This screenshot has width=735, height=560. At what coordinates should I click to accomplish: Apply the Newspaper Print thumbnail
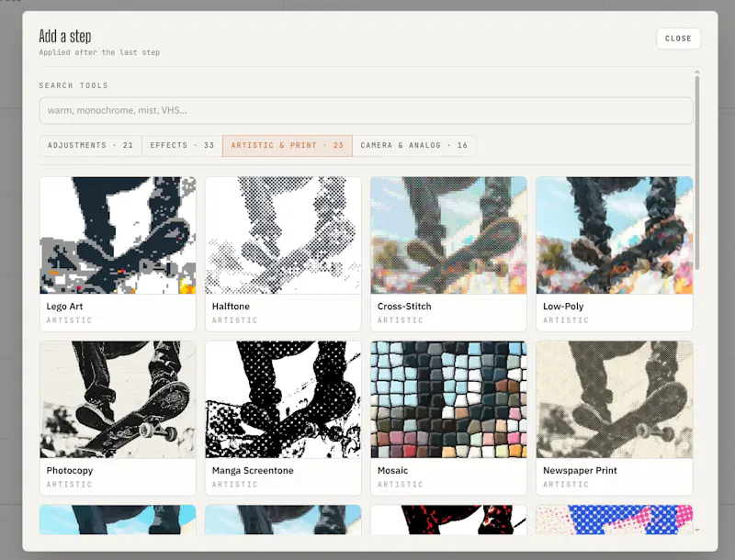coord(615,399)
